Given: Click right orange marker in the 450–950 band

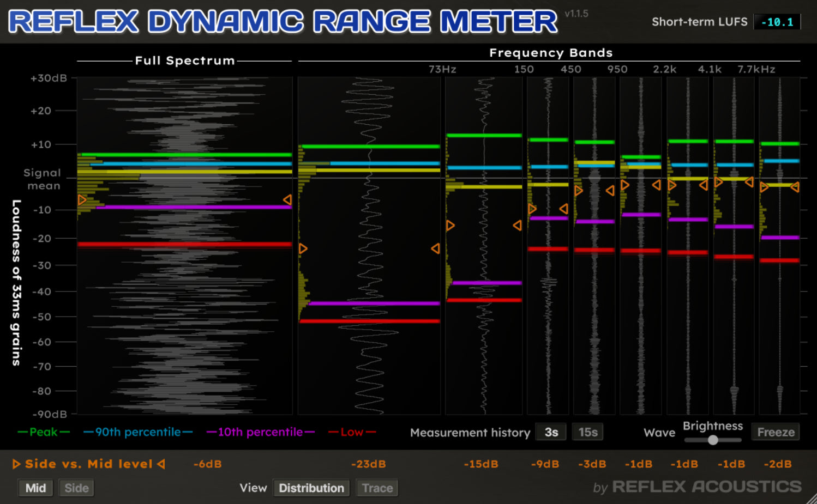Looking at the screenshot, I should [610, 191].
